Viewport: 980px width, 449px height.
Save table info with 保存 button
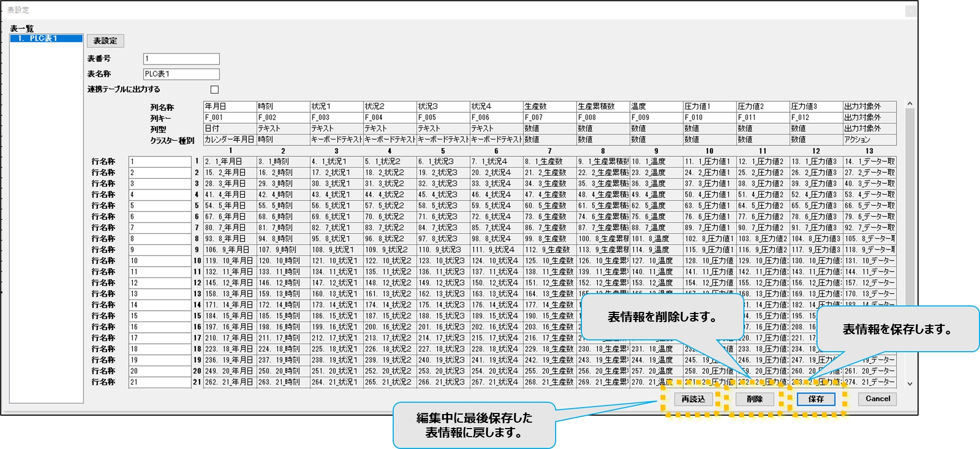815,399
